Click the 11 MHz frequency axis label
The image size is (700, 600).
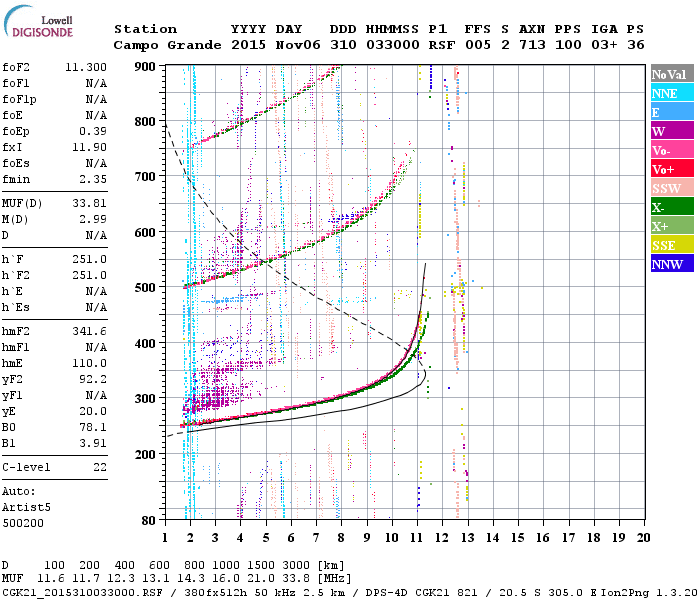coord(417,538)
